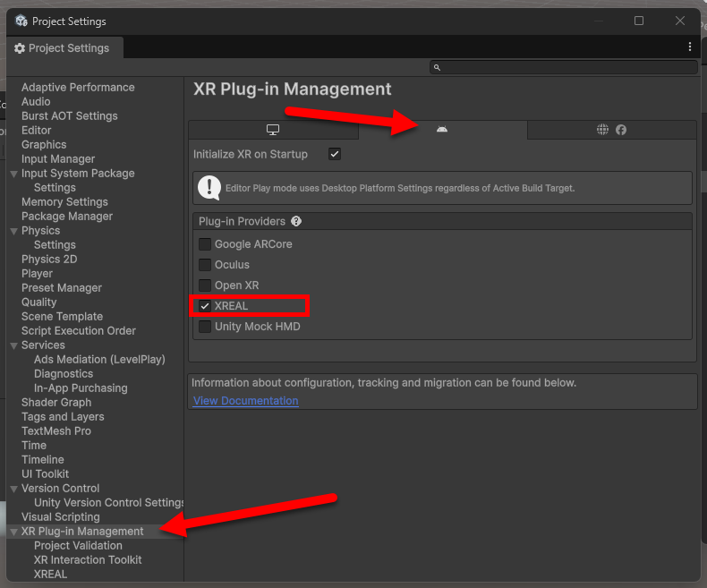The height and width of the screenshot is (588, 707).
Task: Enable the Unity Mock HMD provider
Action: (x=205, y=327)
